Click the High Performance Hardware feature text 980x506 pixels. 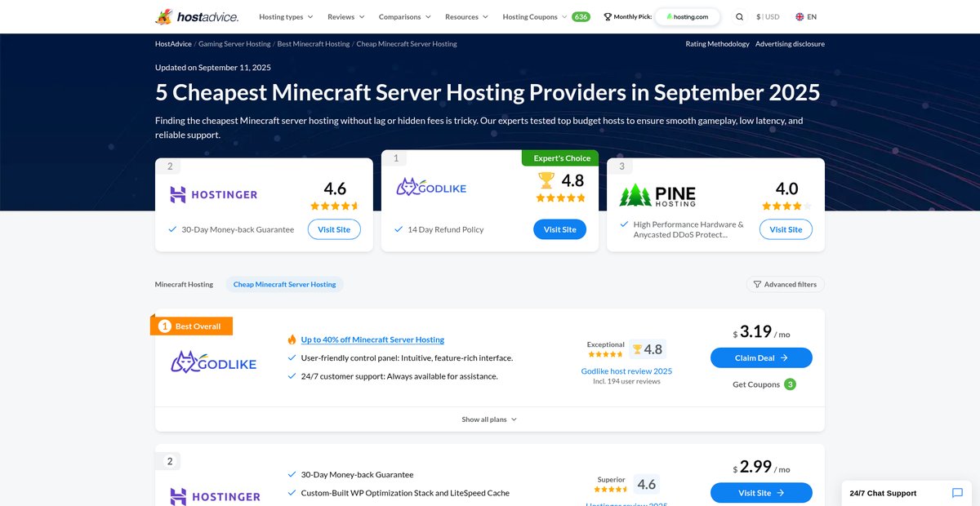tap(688, 229)
